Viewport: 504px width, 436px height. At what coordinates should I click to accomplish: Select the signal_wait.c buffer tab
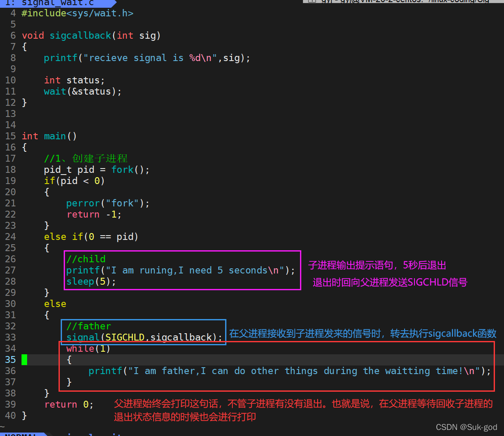coord(58,3)
